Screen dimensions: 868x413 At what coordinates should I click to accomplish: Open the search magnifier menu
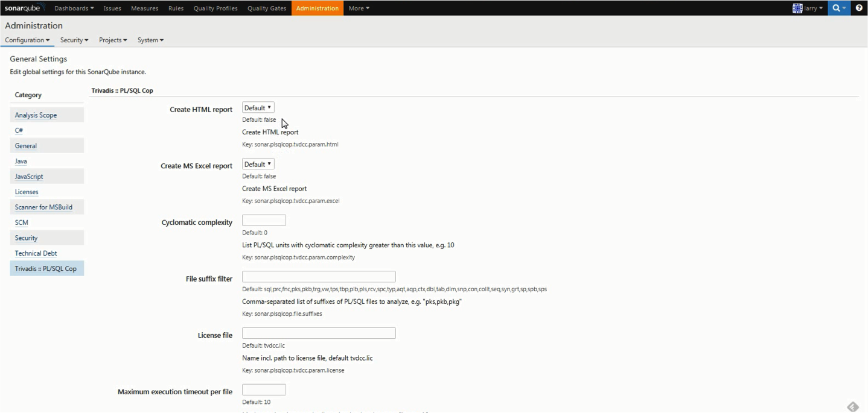(x=839, y=8)
